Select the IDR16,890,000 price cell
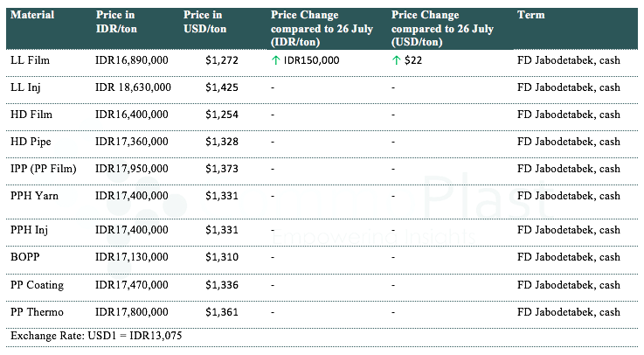The image size is (644, 355). (x=132, y=60)
